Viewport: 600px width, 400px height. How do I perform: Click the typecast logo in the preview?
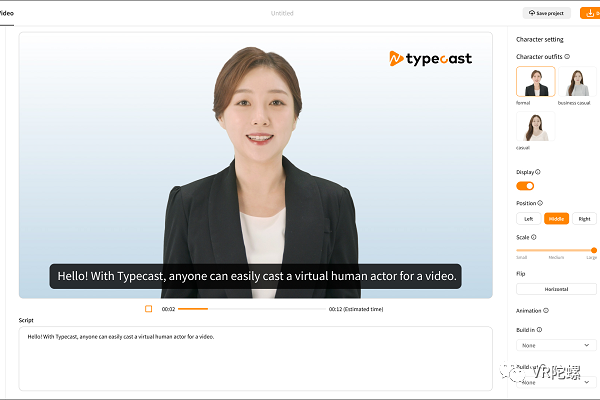click(430, 59)
